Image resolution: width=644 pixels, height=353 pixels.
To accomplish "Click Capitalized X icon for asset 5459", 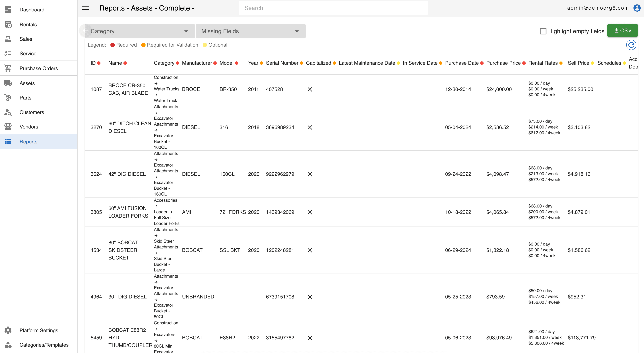I will tap(310, 338).
